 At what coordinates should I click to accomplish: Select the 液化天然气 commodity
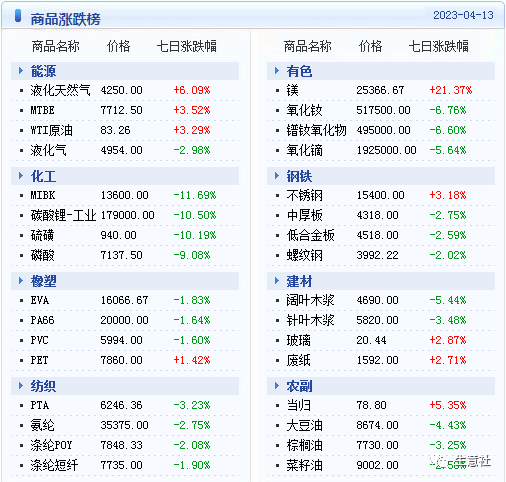[x=60, y=90]
